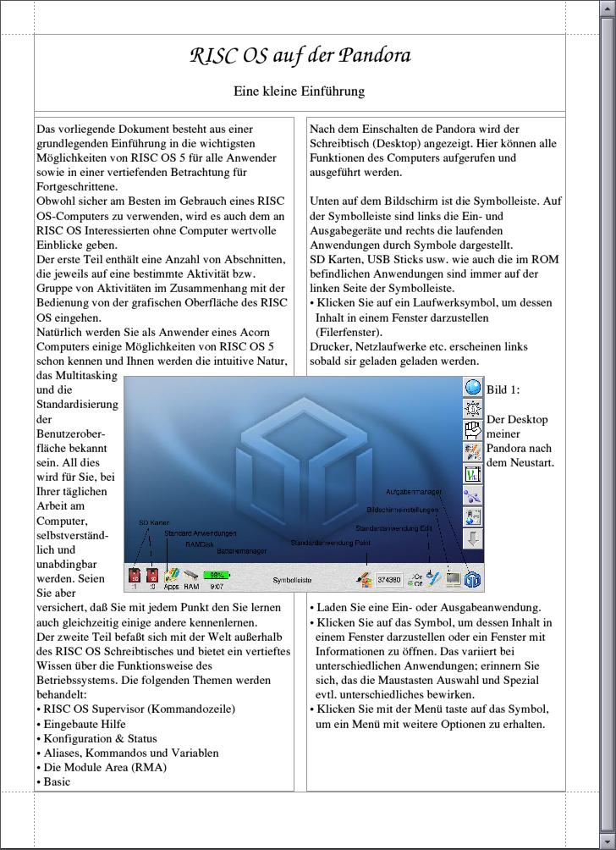Click the chart graph icon in the side strip
The height and width of the screenshot is (850, 616).
(473, 474)
